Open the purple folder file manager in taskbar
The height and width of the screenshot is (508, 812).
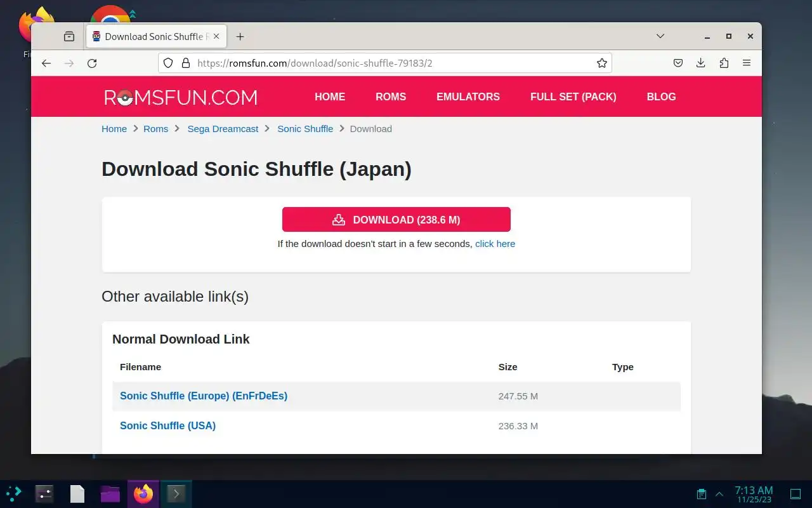tap(110, 493)
